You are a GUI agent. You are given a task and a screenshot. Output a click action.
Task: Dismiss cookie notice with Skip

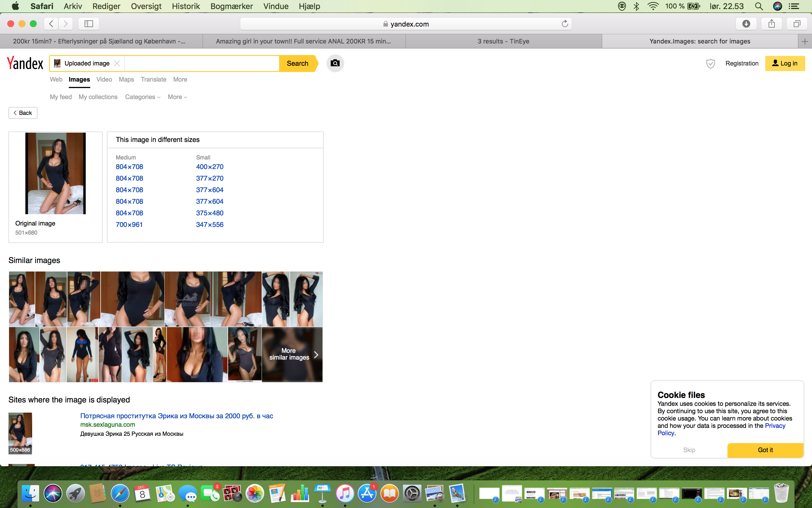click(x=689, y=450)
